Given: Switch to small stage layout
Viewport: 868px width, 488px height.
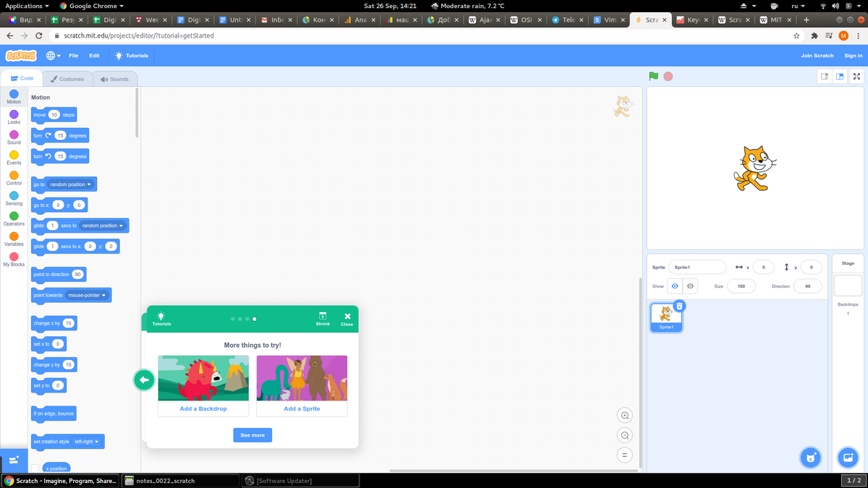Looking at the screenshot, I should pos(824,76).
